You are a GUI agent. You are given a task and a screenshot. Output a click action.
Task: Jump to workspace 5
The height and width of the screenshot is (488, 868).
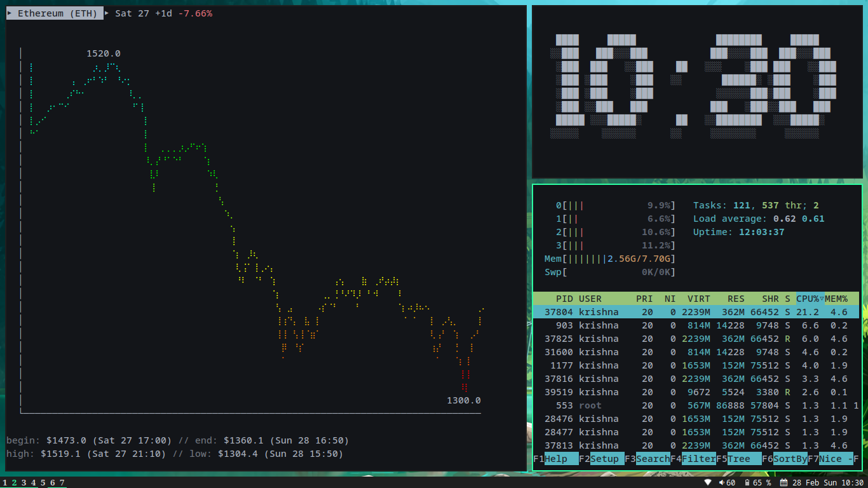pyautogui.click(x=43, y=483)
